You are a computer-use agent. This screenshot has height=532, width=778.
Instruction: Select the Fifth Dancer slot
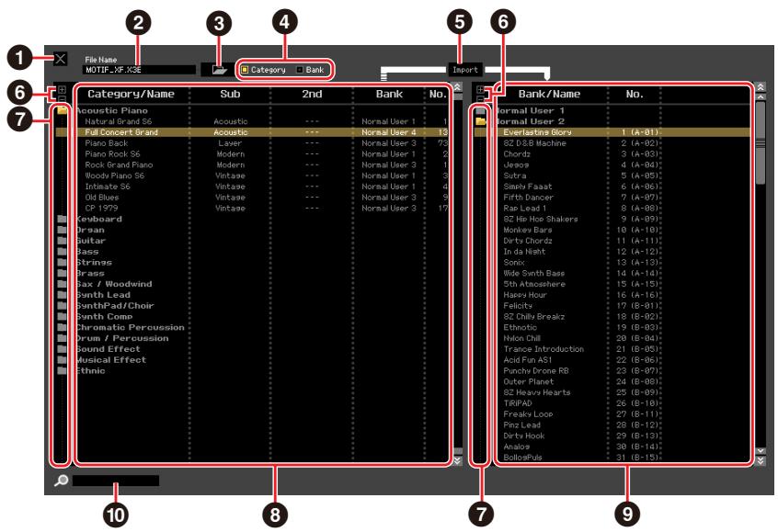click(x=528, y=198)
